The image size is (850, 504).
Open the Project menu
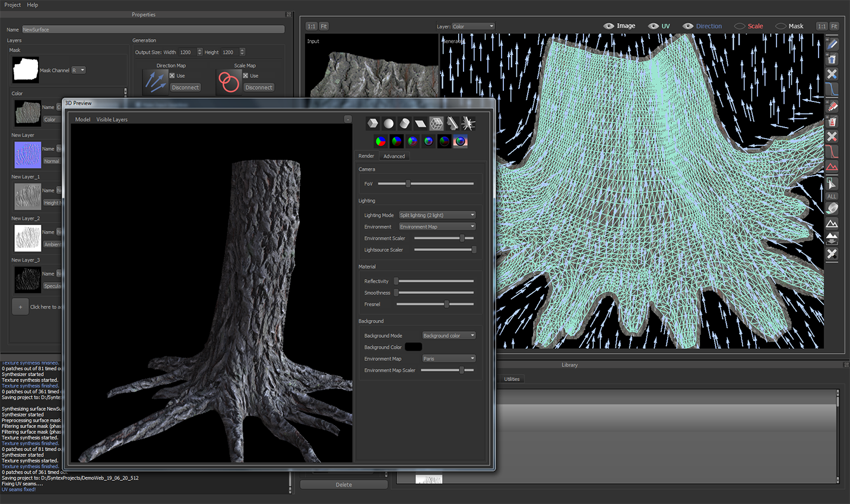pyautogui.click(x=12, y=5)
